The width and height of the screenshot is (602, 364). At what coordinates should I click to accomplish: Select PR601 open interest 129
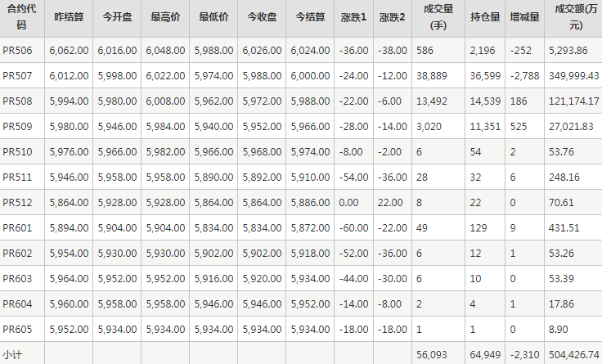coord(478,227)
